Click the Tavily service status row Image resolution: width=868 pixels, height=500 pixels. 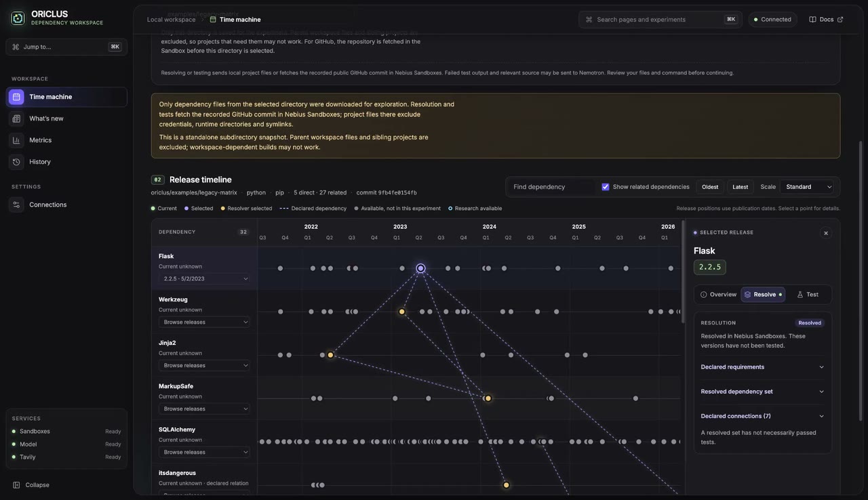point(66,457)
